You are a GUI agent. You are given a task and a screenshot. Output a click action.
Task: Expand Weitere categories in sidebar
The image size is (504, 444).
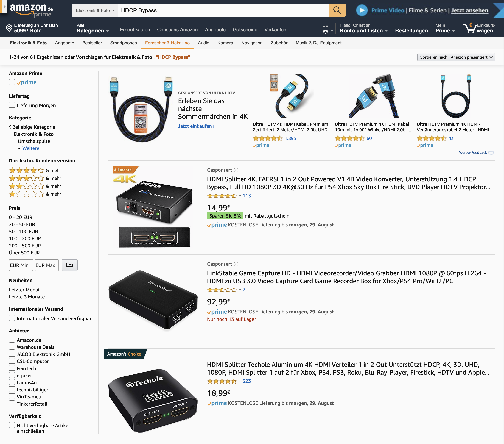click(31, 148)
